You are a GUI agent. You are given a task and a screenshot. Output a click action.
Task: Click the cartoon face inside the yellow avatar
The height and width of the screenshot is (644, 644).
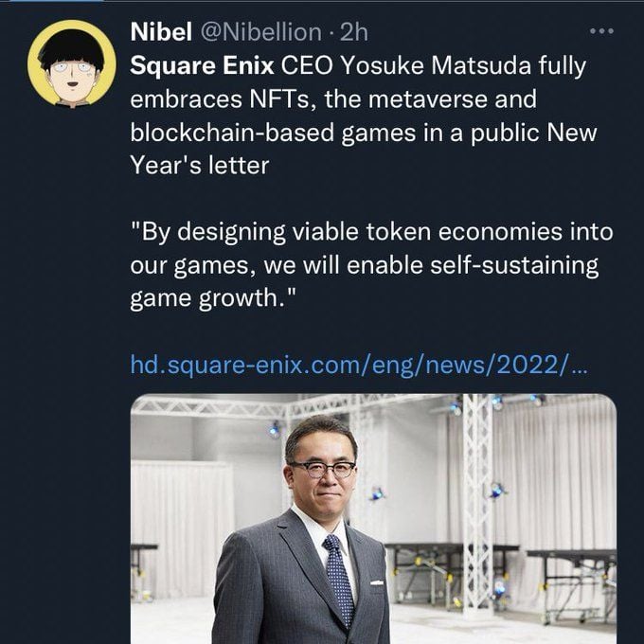click(72, 70)
